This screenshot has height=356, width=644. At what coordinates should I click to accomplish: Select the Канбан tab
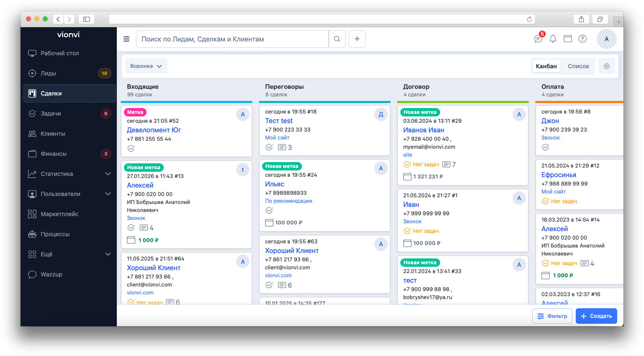pos(546,66)
